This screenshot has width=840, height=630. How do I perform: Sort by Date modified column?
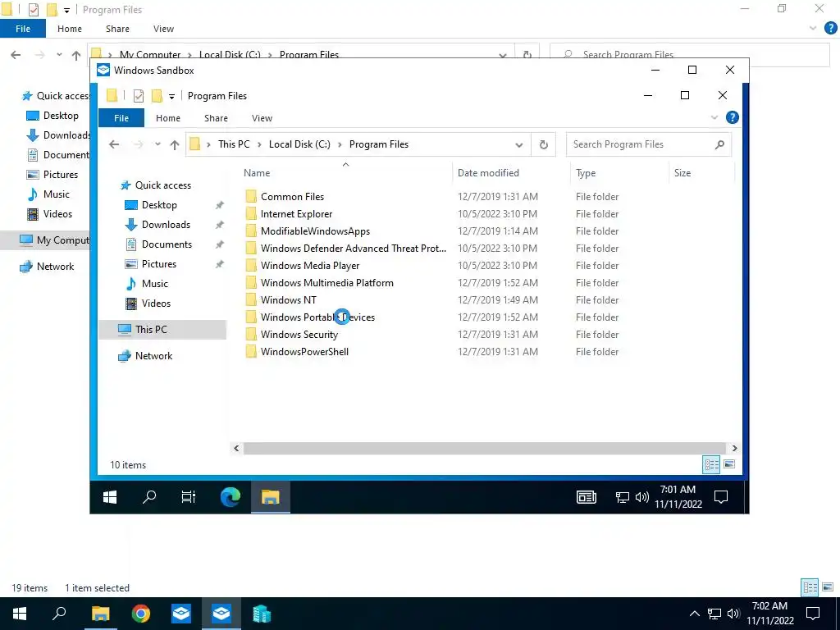click(512, 172)
